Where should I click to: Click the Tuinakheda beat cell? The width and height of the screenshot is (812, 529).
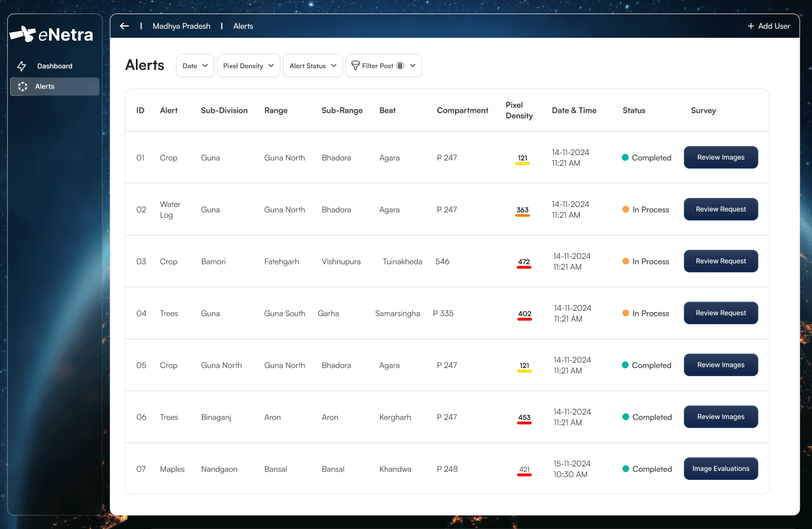[402, 261]
